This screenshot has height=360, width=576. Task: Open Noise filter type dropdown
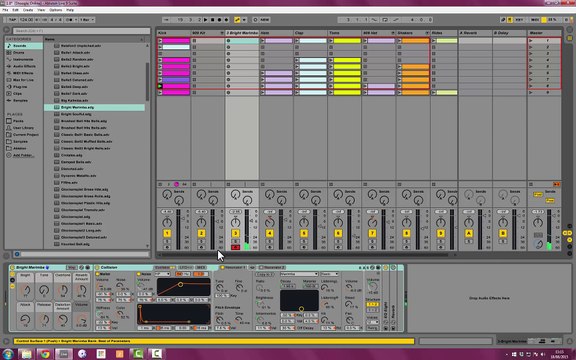pos(162,274)
